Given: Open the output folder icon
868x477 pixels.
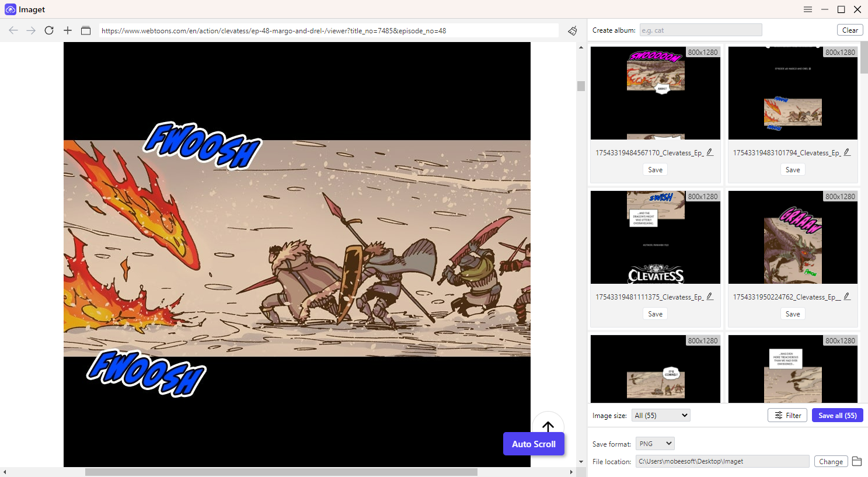Looking at the screenshot, I should coord(857,461).
